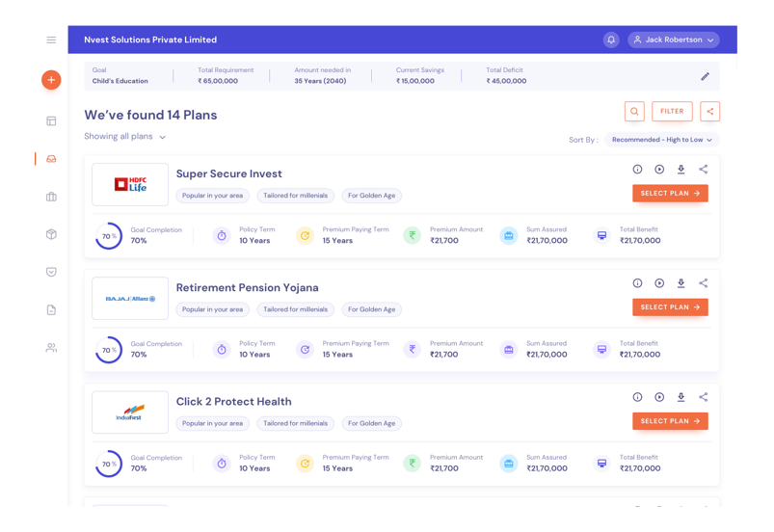
Task: Expand the Showing all plans dropdown
Action: [125, 137]
